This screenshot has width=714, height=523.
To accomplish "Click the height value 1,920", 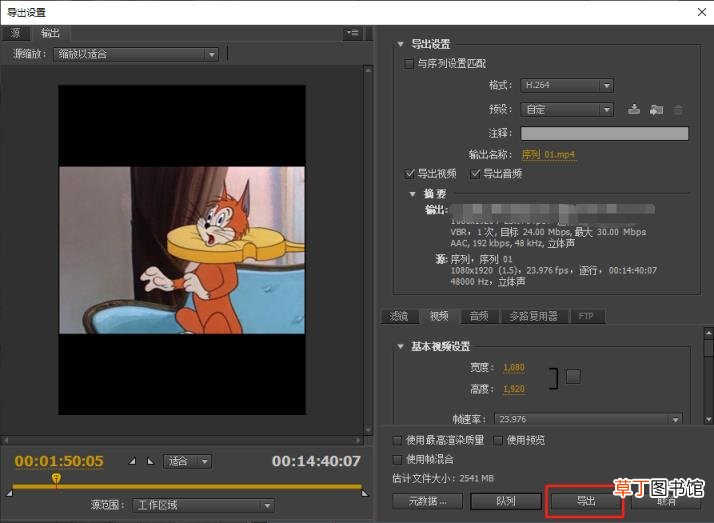I will tap(514, 389).
